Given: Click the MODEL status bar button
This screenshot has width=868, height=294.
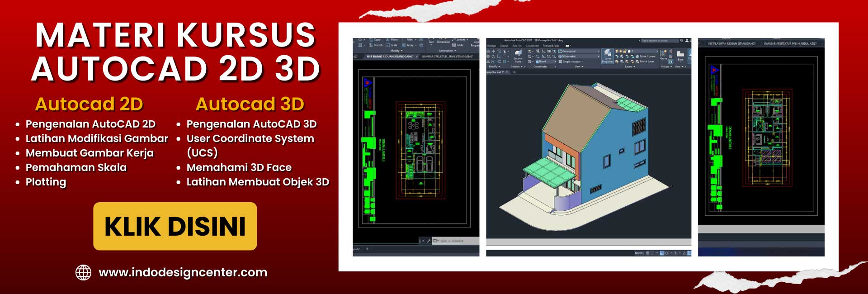Looking at the screenshot, I should 639,253.
